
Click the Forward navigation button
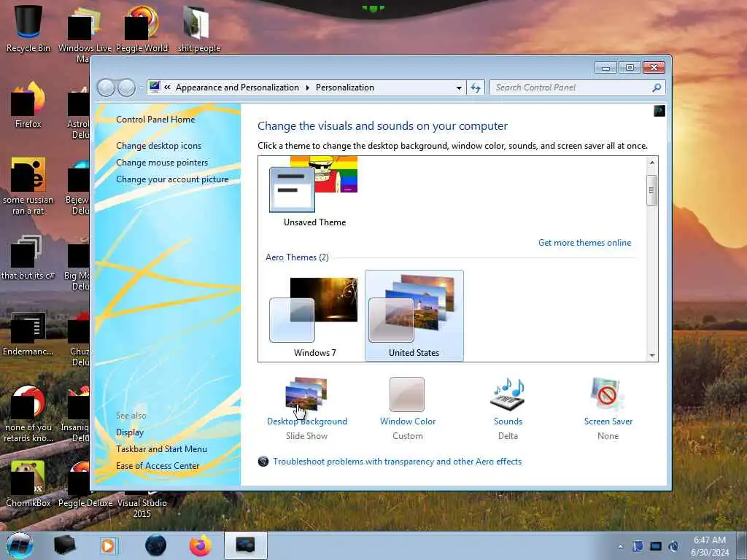(127, 87)
